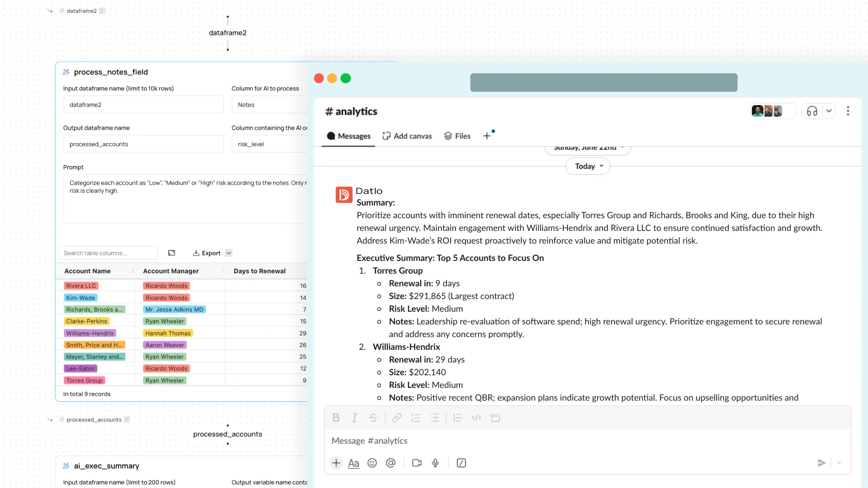This screenshot has height=488, width=868.
Task: Toggle the Aa formatting toolbar
Action: coord(354,463)
